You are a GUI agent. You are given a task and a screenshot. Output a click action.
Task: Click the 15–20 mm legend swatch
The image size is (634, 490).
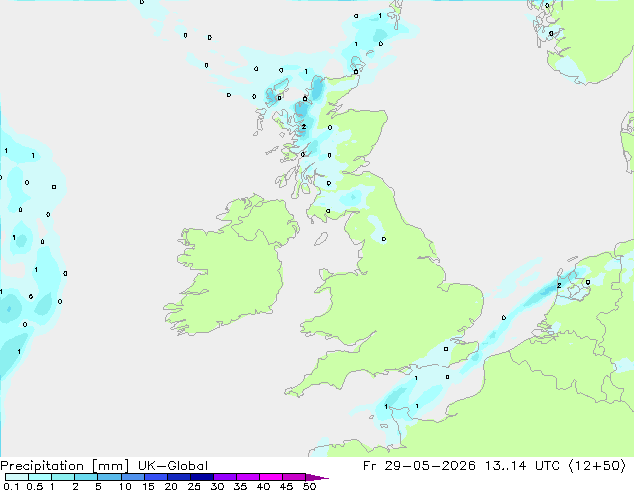[x=156, y=477]
